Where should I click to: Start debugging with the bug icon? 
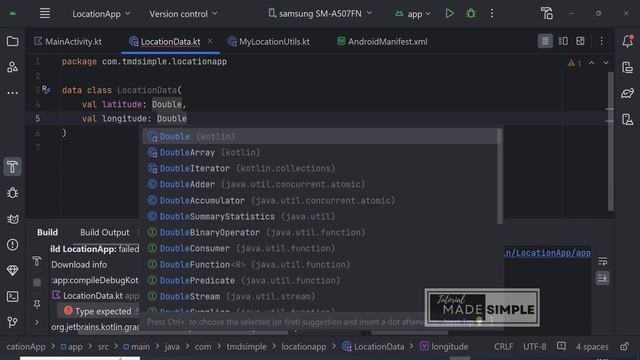[471, 13]
